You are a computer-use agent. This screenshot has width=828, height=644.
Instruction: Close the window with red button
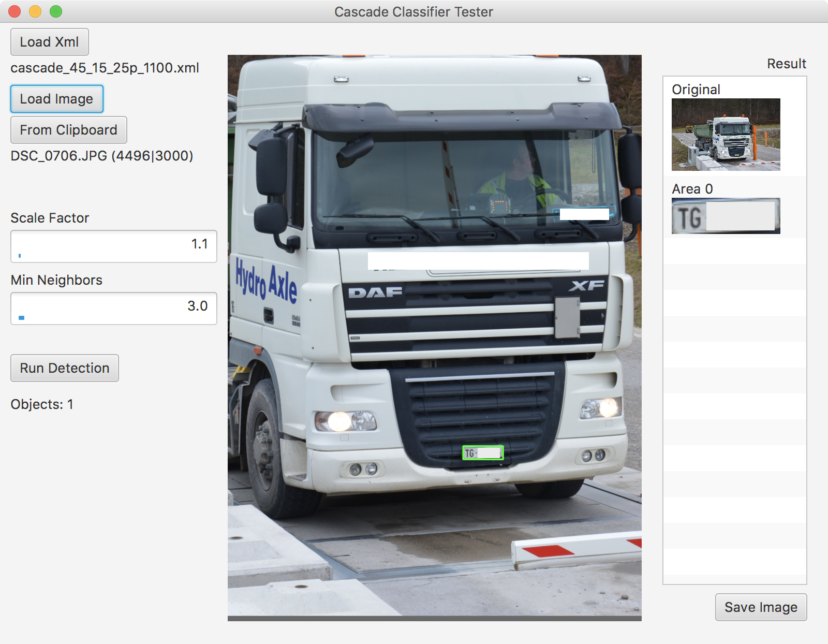pos(14,11)
